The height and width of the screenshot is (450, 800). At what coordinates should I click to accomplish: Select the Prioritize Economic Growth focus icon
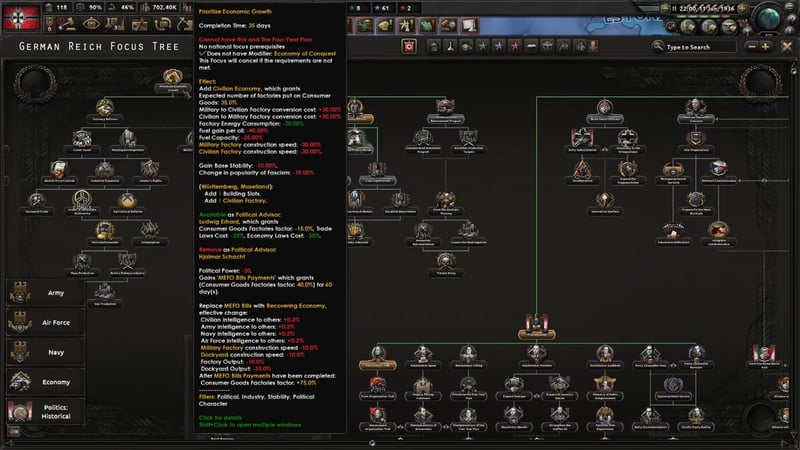(x=172, y=78)
